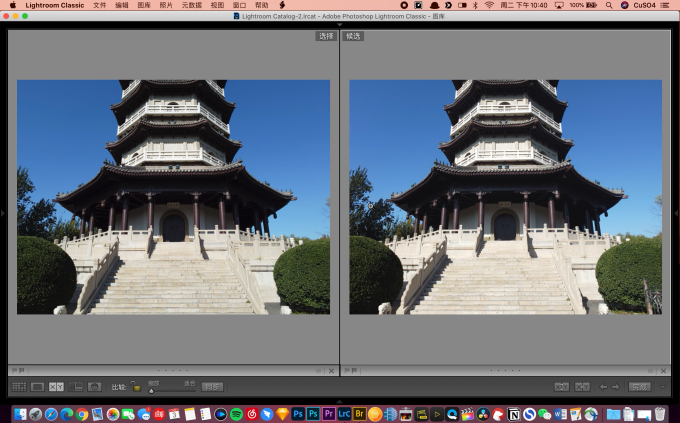Viewport: 680px width, 423px height.
Task: Open Adobe Bridge from the Dock
Action: (359, 414)
